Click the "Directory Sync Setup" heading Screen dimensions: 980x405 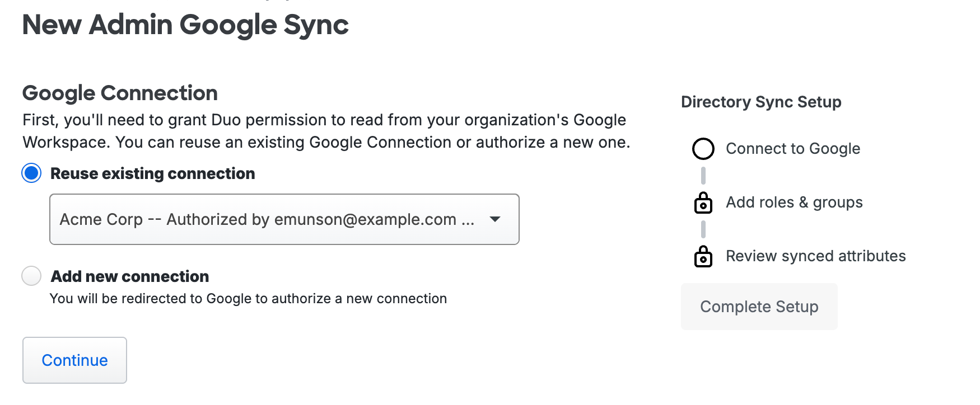pyautogui.click(x=760, y=102)
